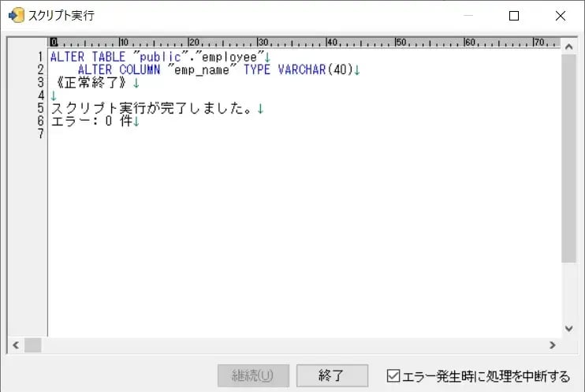Click the script execution icon in title bar
The height and width of the screenshot is (392, 585).
tap(16, 16)
